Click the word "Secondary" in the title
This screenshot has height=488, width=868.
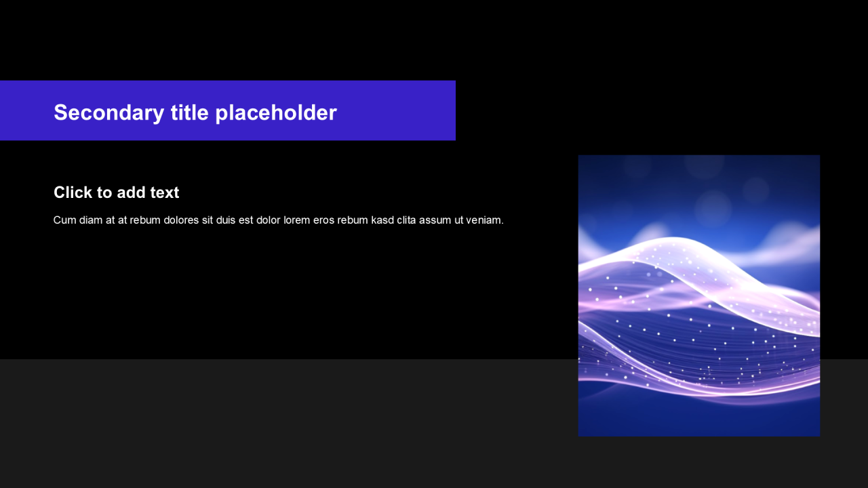[x=109, y=113]
